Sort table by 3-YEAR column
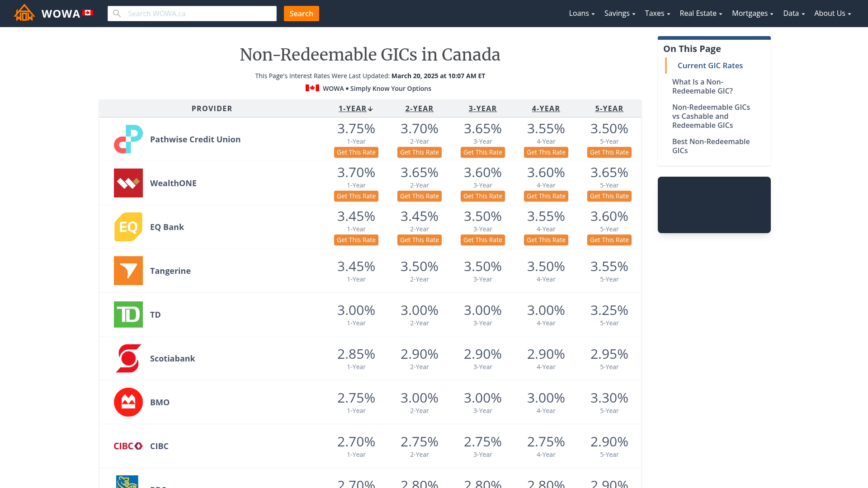 pyautogui.click(x=483, y=108)
